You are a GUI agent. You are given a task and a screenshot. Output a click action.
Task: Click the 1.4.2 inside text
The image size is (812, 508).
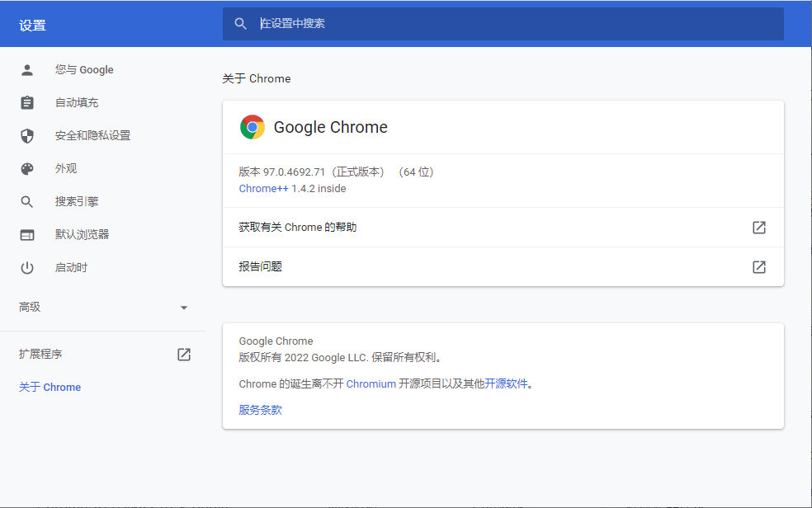coord(319,189)
